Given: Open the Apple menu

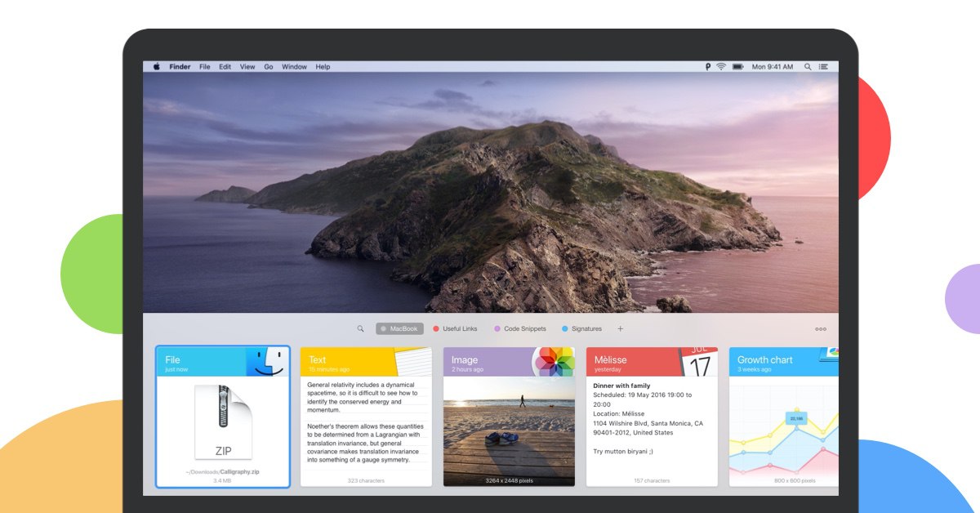Looking at the screenshot, I should 157,67.
